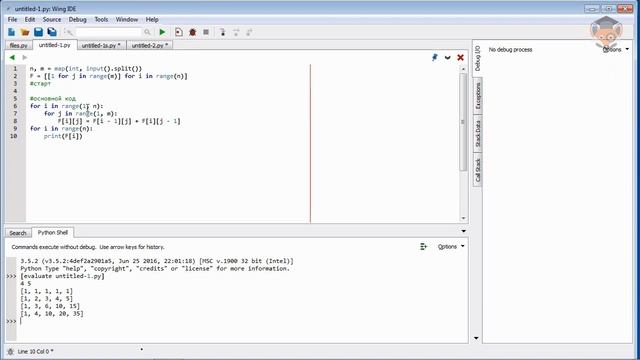Click the Step Into debugger icon
The image size is (640, 360).
[x=223, y=32]
